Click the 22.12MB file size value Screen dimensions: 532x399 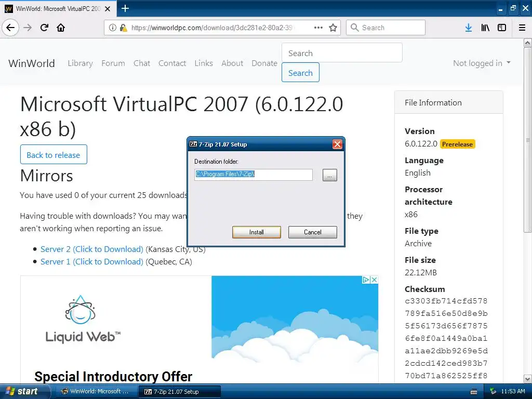click(x=420, y=272)
